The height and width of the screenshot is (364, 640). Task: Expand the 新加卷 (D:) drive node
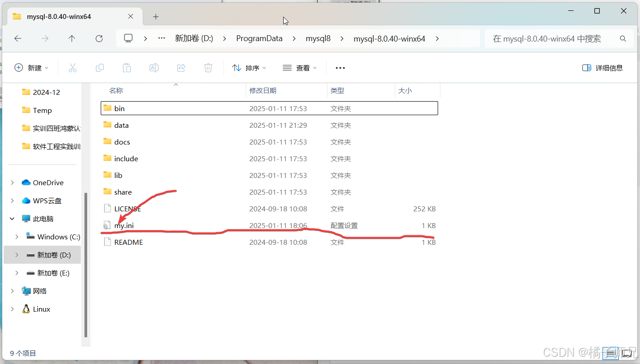click(17, 255)
